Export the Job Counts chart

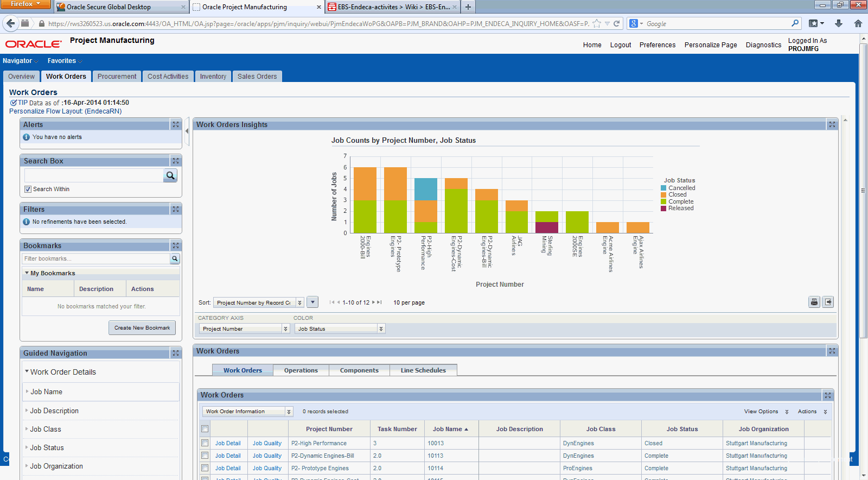(828, 302)
